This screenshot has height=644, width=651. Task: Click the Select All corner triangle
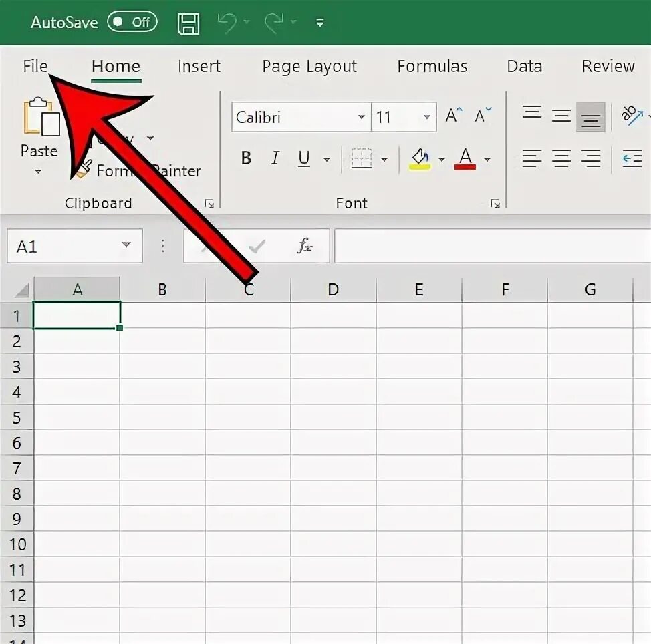[x=21, y=290]
